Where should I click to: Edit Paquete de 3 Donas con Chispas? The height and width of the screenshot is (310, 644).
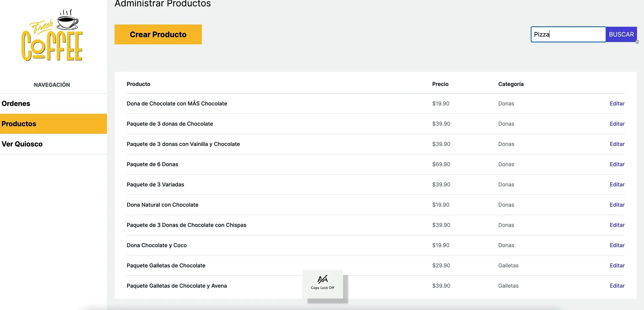617,225
